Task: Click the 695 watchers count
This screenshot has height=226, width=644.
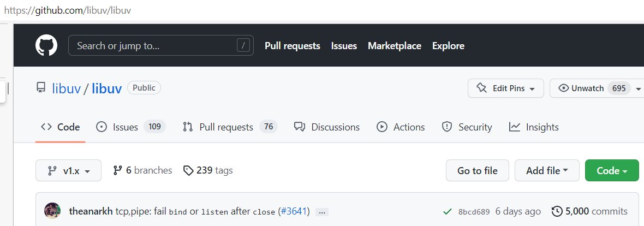Action: pyautogui.click(x=619, y=88)
